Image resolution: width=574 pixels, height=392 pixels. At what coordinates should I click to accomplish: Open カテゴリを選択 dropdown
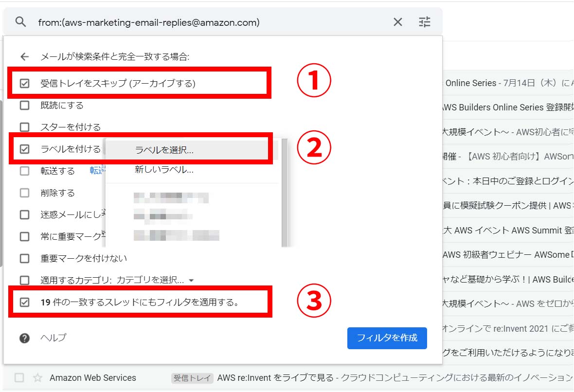tap(155, 280)
